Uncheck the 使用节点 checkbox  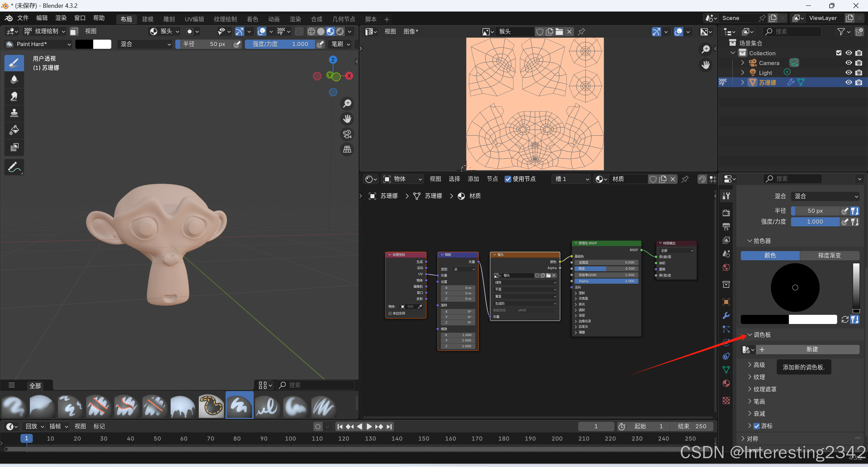508,179
